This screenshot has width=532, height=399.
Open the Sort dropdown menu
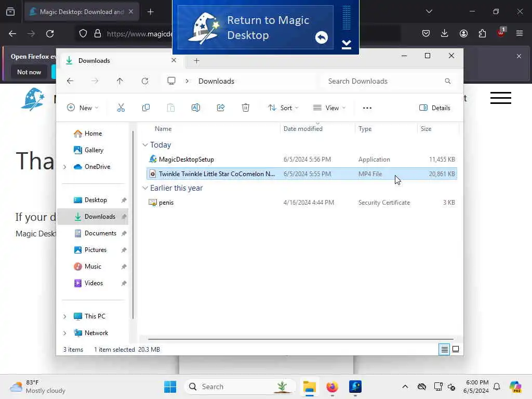click(283, 108)
